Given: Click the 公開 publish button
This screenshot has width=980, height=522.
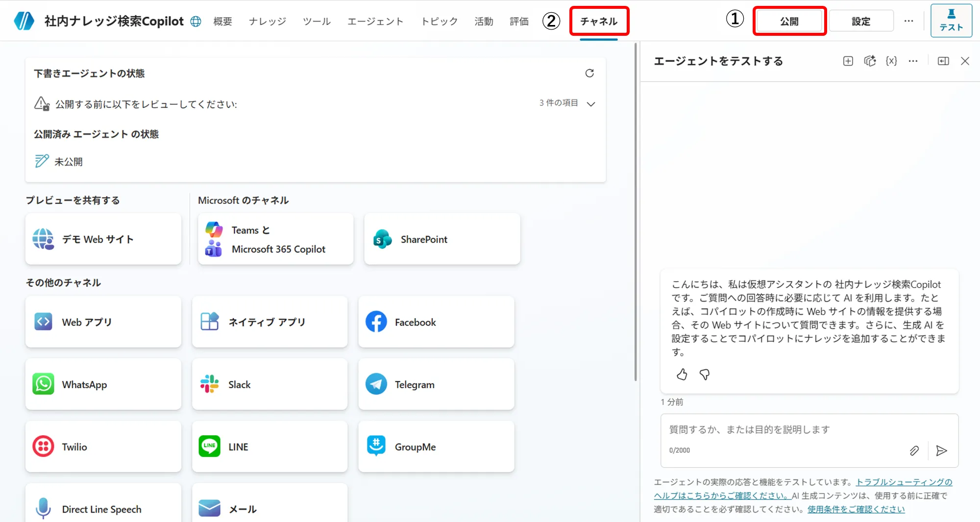Looking at the screenshot, I should (x=789, y=21).
